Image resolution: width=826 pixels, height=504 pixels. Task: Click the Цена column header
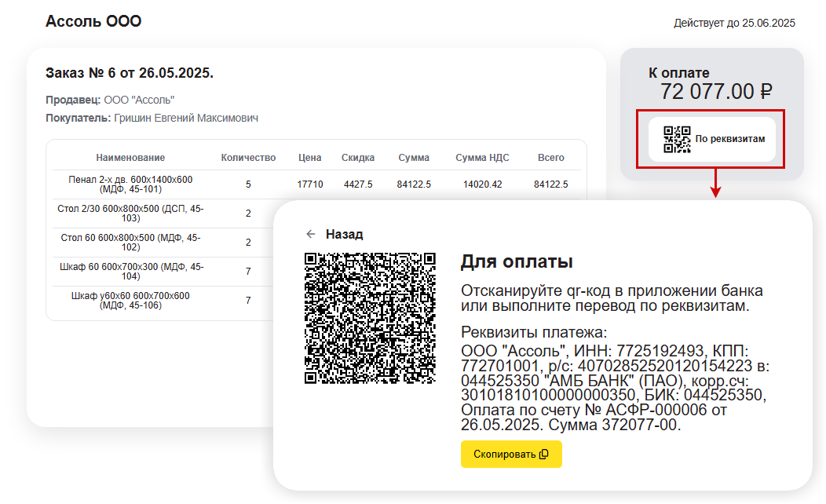309,158
